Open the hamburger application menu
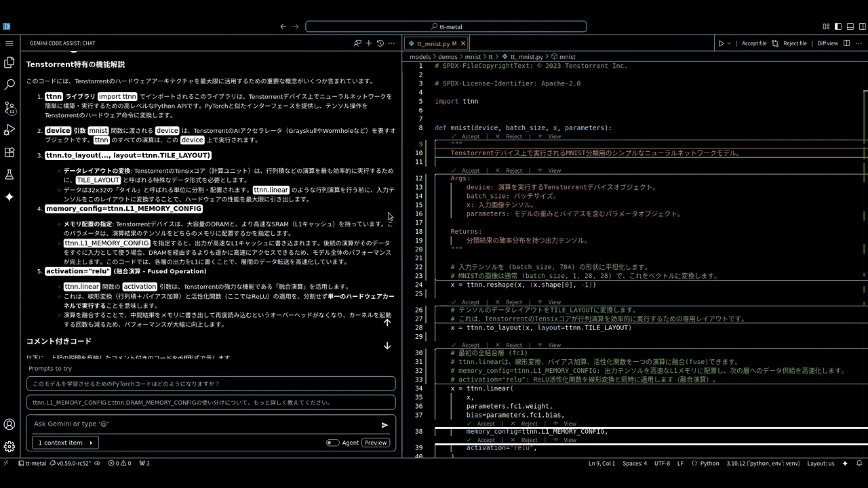This screenshot has width=868, height=488. (x=9, y=43)
